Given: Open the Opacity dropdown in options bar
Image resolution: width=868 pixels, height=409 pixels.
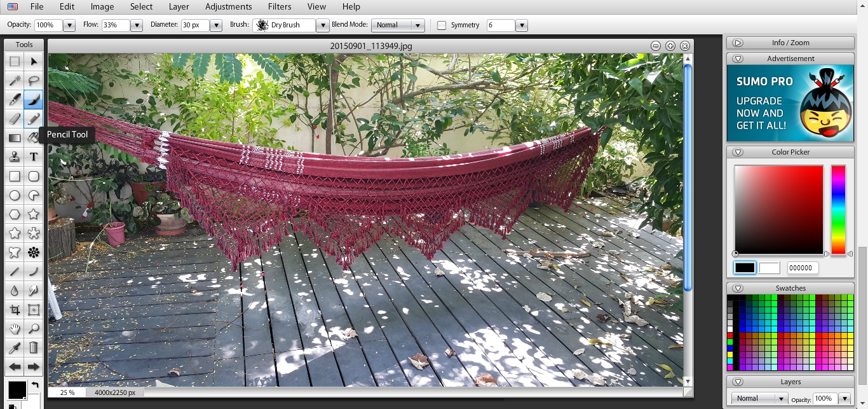Looking at the screenshot, I should (69, 25).
